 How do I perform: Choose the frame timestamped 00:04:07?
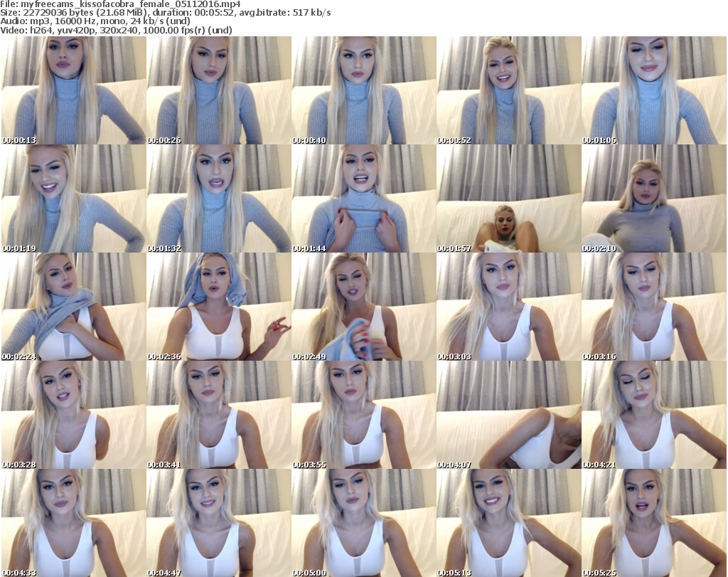pos(509,415)
